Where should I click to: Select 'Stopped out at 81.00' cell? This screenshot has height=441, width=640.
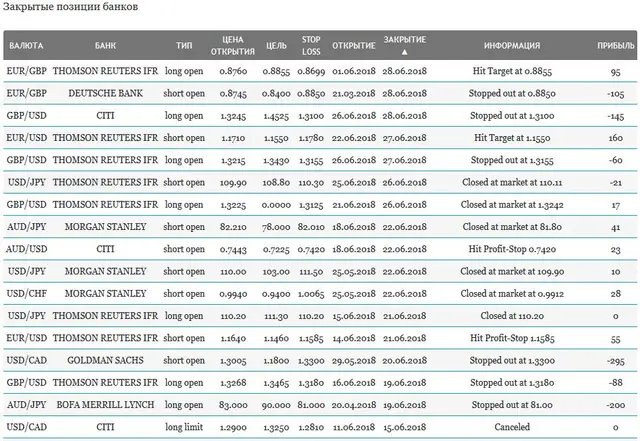(x=512, y=405)
